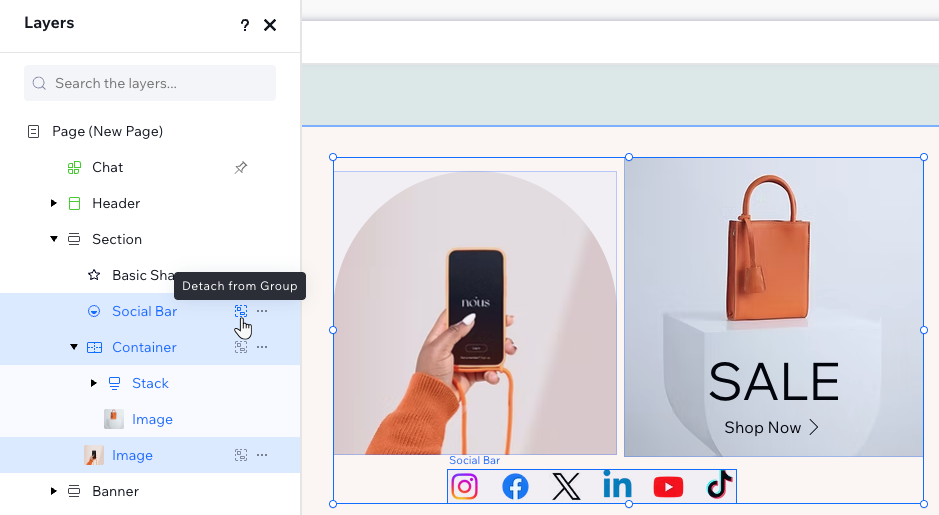Image resolution: width=939 pixels, height=515 pixels.
Task: Open more options for bottom Image layer
Action: pyautogui.click(x=262, y=455)
